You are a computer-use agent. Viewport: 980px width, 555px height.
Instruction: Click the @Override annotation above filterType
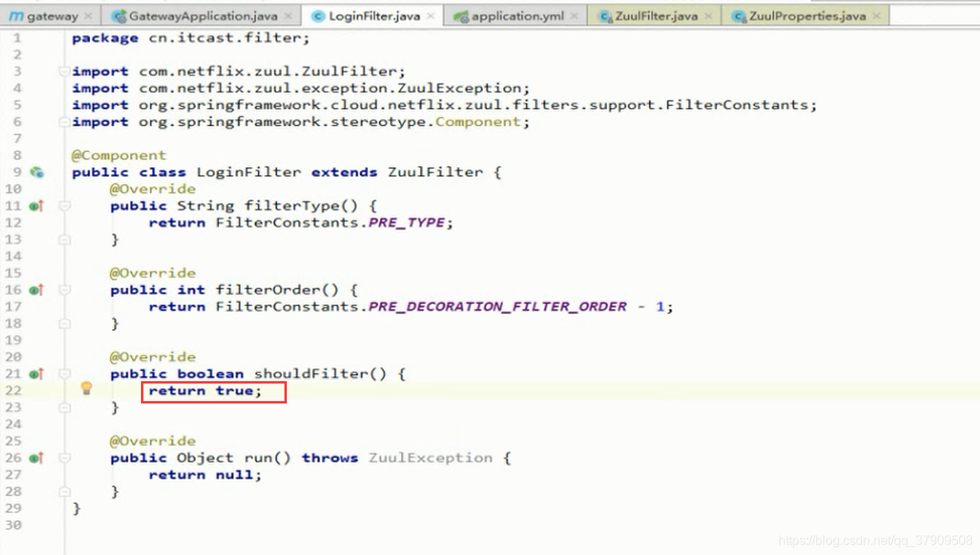(x=153, y=189)
